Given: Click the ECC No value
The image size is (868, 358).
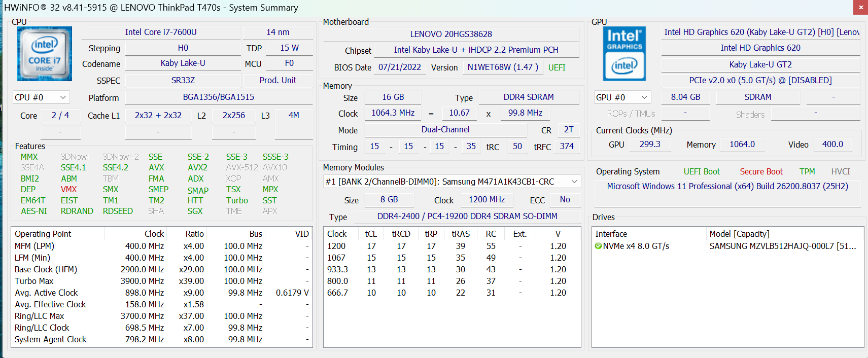Looking at the screenshot, I should coord(565,200).
